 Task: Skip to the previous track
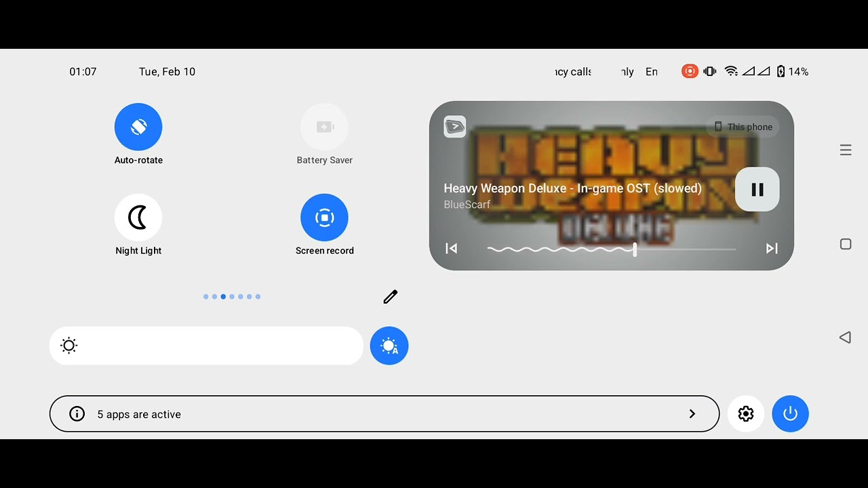tap(451, 249)
